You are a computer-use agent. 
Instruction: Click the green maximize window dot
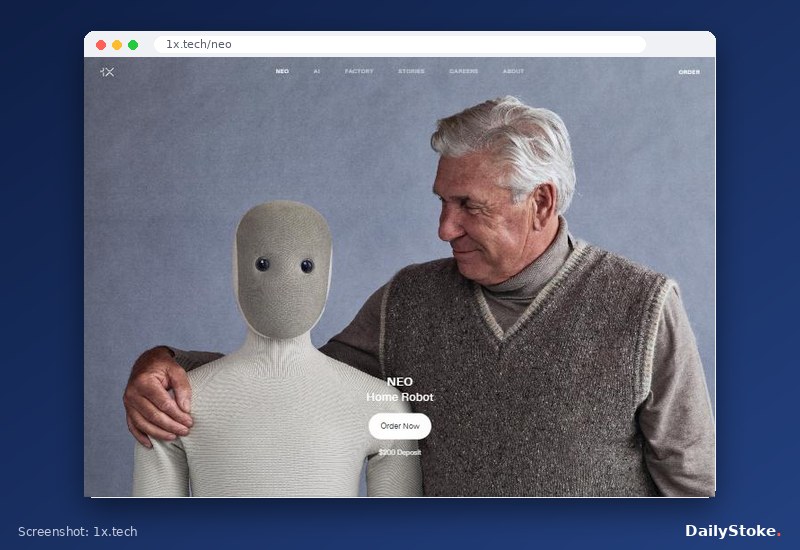pos(133,45)
